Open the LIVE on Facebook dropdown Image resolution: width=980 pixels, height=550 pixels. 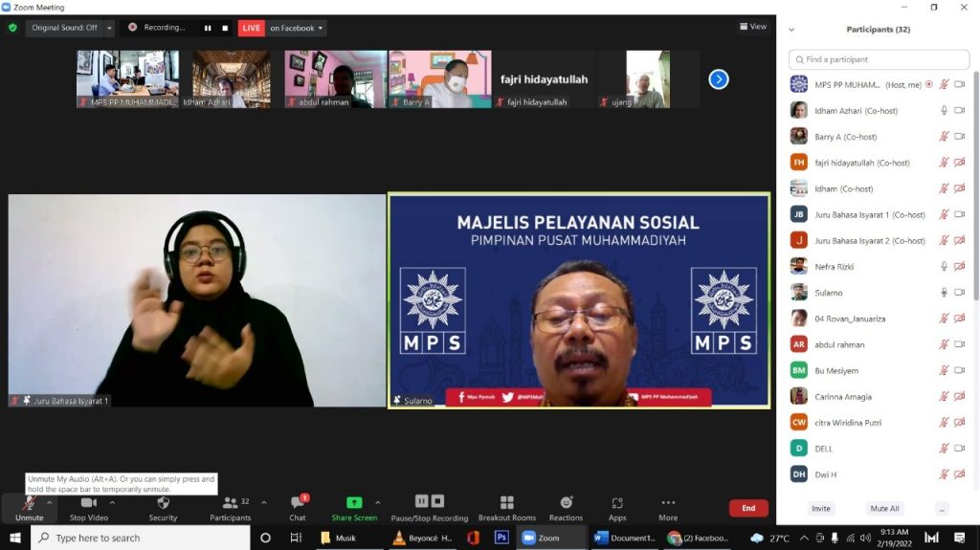click(x=296, y=28)
